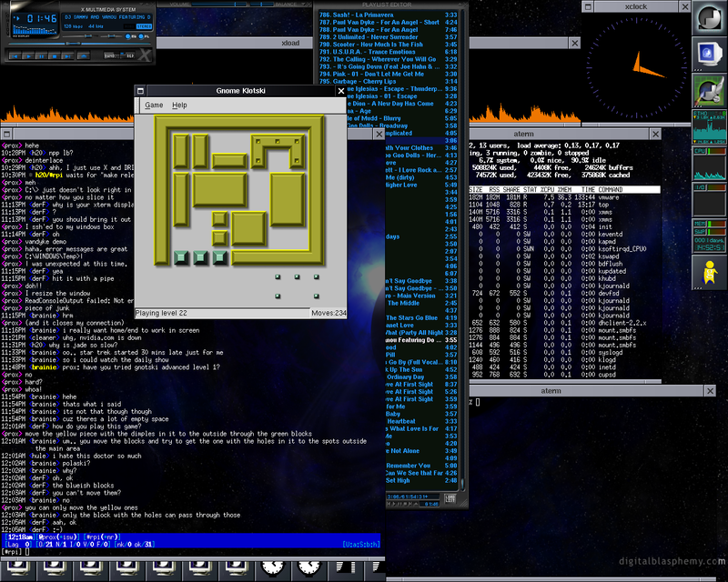The width and height of the screenshot is (728, 582).
Task: Click the vmware process row in top
Action: coord(564,197)
